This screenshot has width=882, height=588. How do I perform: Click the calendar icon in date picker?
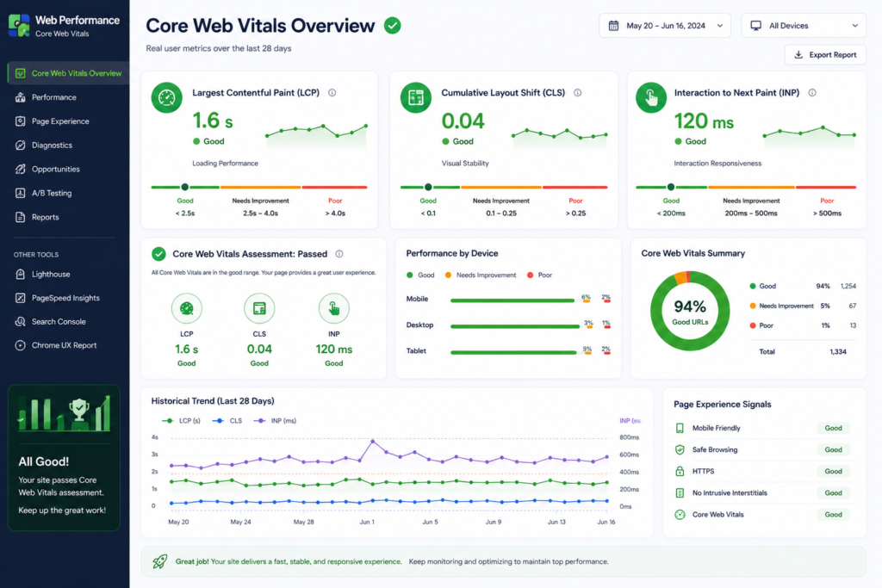(613, 26)
